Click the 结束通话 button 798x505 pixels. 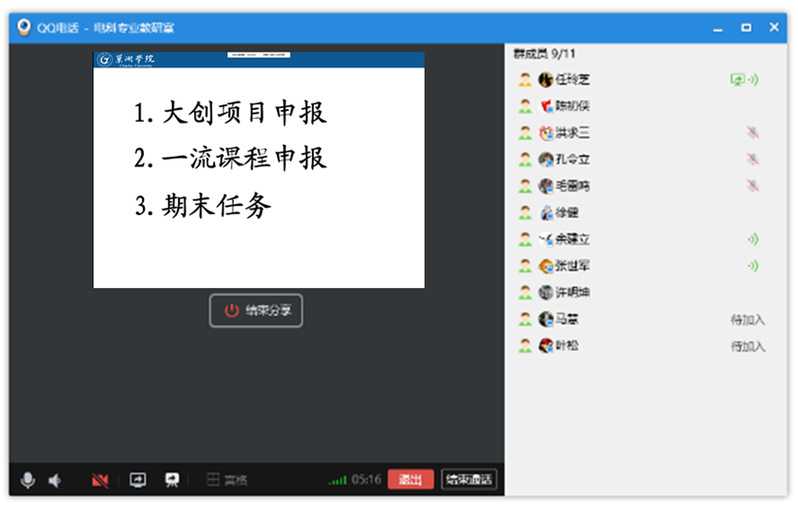(469, 480)
